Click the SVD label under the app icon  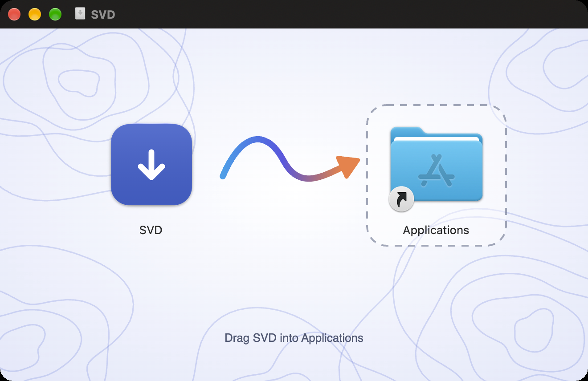[x=151, y=230]
